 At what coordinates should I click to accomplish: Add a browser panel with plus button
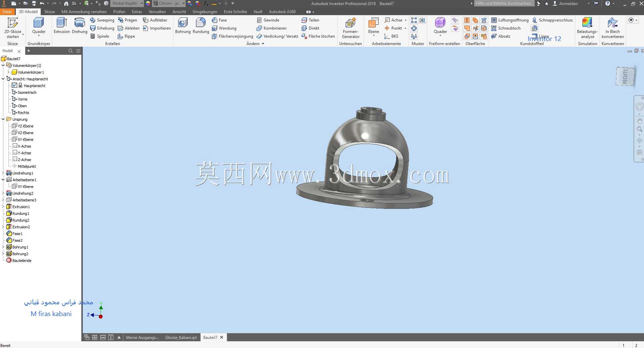29,51
